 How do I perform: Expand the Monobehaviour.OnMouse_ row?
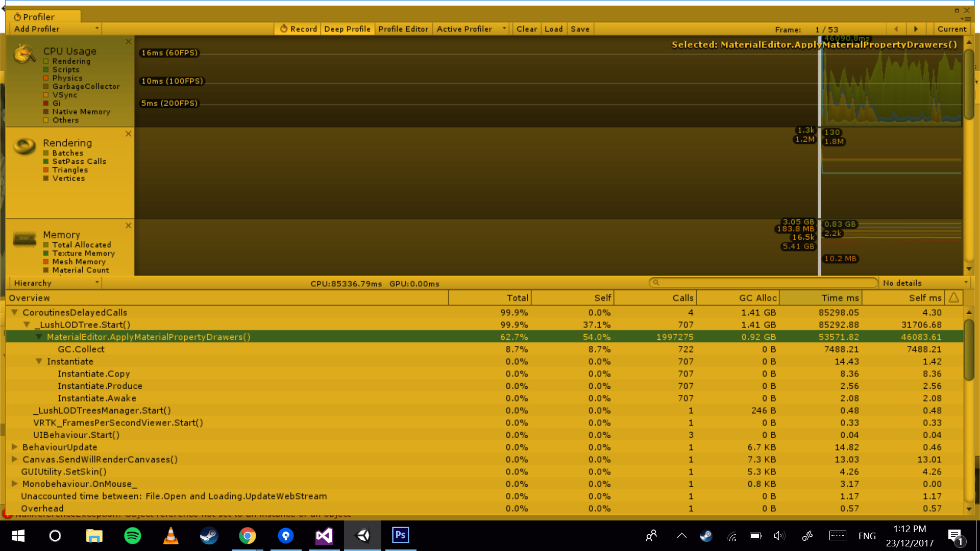15,484
